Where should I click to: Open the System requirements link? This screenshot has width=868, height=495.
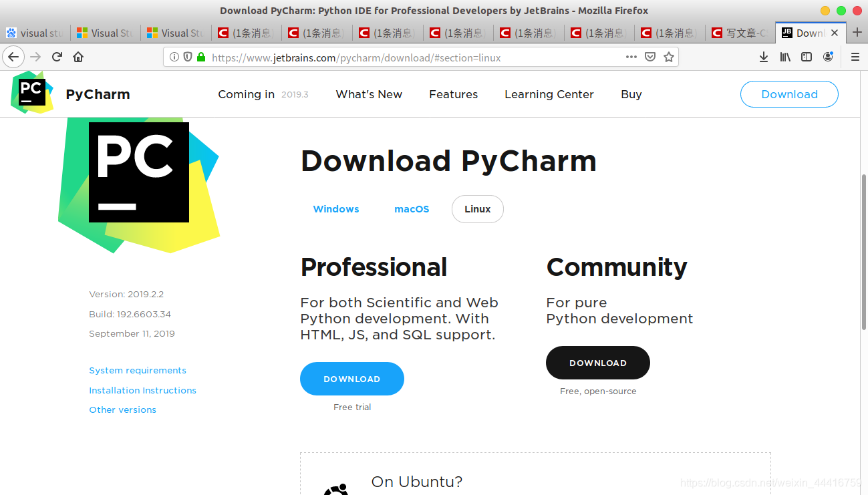click(x=138, y=370)
